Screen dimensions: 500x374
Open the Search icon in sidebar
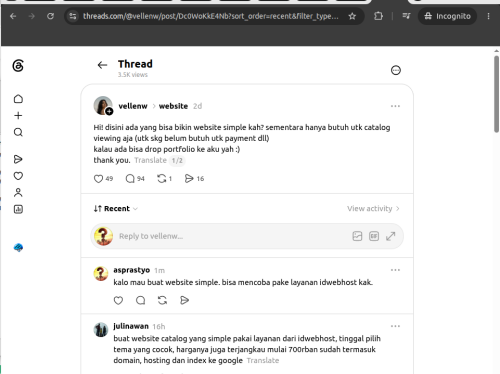[x=18, y=132]
